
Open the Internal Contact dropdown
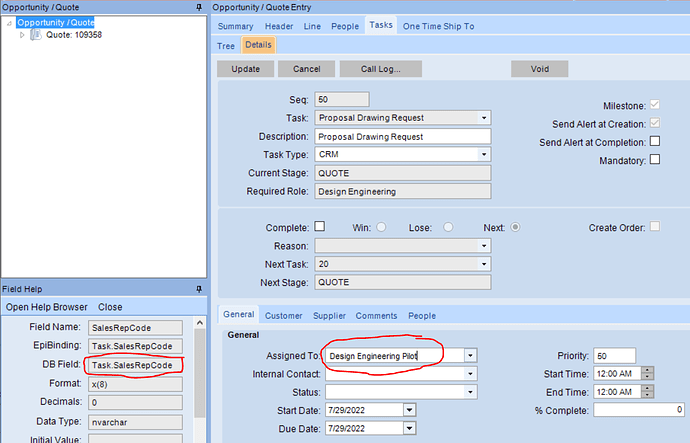pos(470,374)
